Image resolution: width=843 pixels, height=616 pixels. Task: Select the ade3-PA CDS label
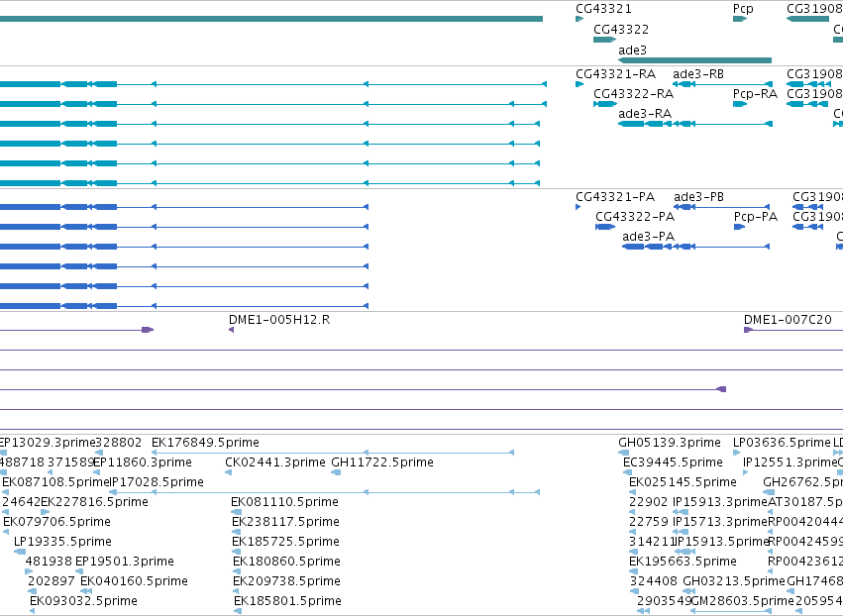[648, 237]
